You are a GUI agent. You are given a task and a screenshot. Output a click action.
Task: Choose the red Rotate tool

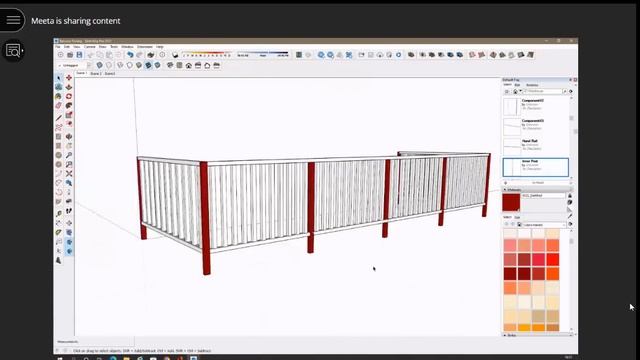(x=69, y=96)
